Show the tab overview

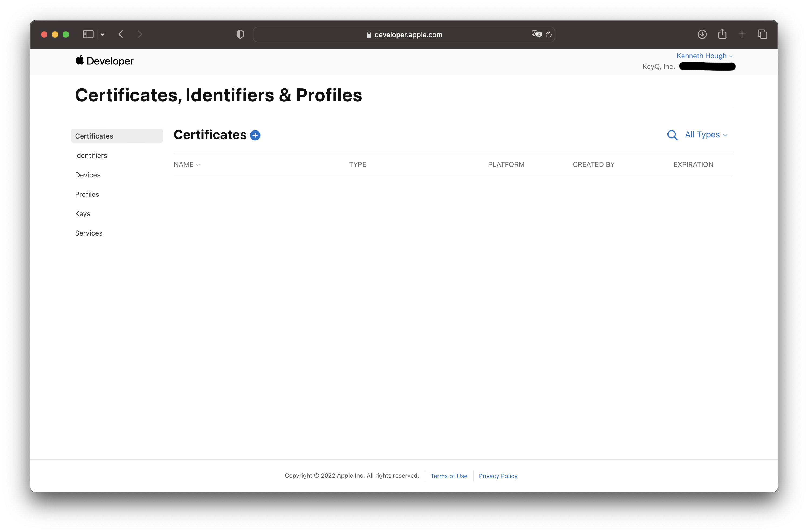click(x=762, y=34)
